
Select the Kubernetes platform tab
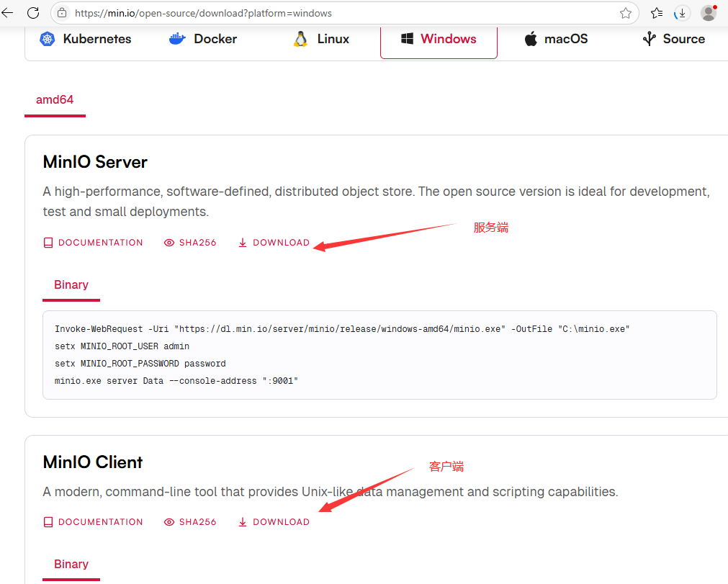tap(86, 39)
